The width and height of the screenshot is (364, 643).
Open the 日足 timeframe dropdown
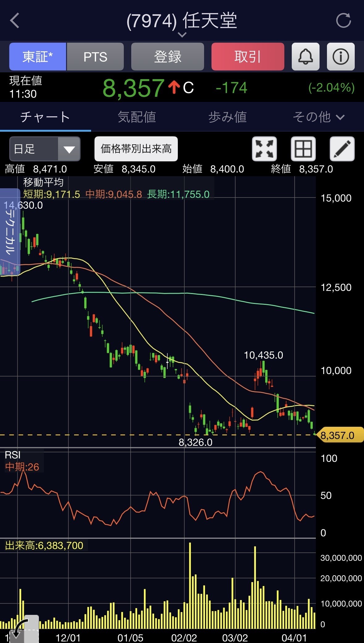click(45, 149)
